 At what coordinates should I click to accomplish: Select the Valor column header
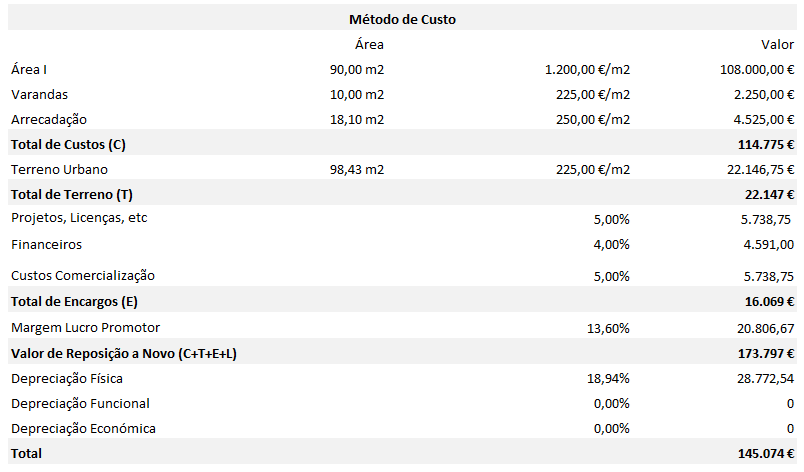click(777, 44)
